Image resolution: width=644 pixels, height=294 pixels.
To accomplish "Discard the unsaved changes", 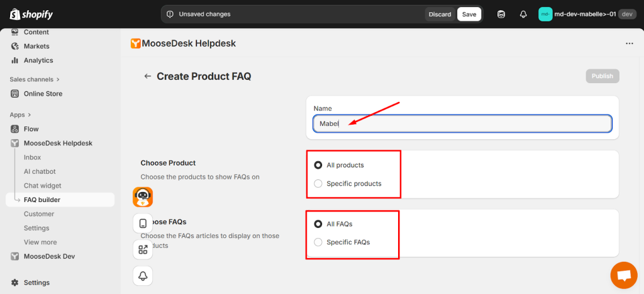I will point(440,14).
